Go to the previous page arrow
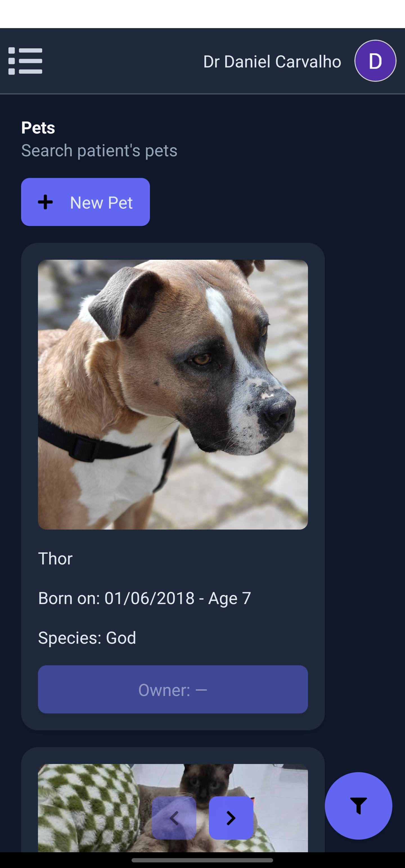Viewport: 405px width, 868px height. point(174,818)
